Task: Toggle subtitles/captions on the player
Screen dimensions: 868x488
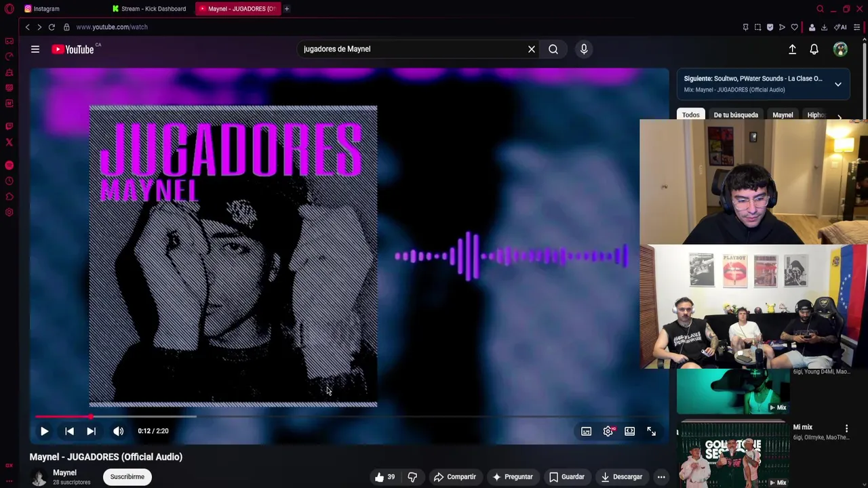Action: coord(587,431)
